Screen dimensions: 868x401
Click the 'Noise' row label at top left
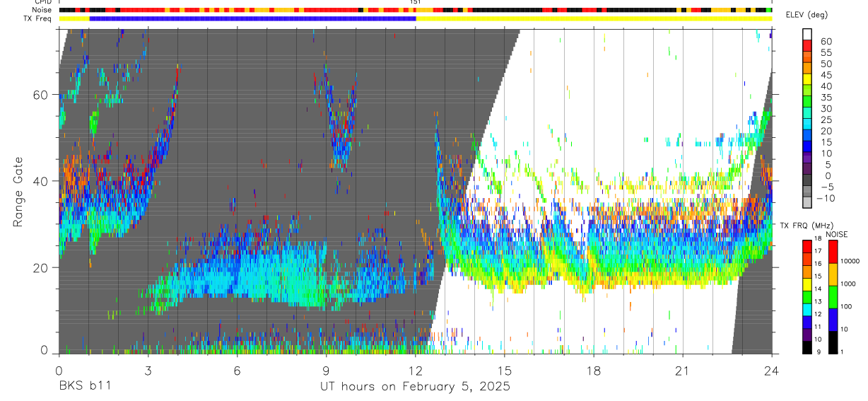42,10
